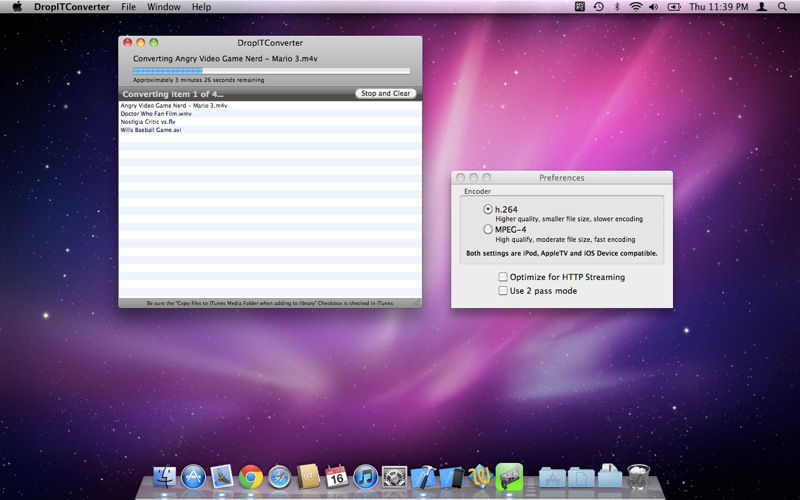
Task: Open Finder from the dock
Action: [164, 478]
